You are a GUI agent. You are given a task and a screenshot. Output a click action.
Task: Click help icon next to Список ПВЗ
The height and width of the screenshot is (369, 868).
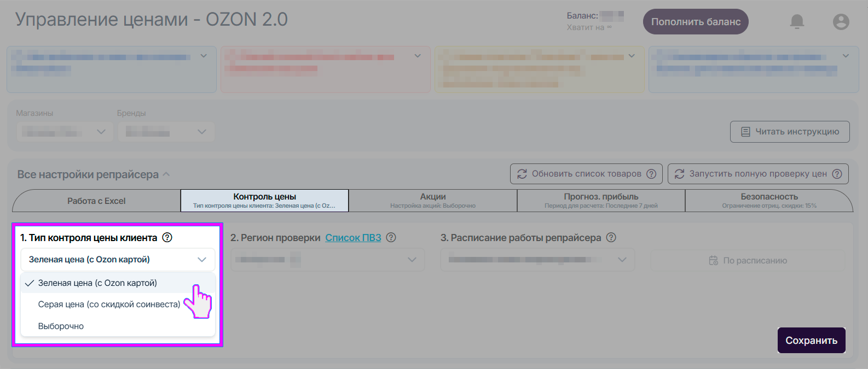click(391, 237)
